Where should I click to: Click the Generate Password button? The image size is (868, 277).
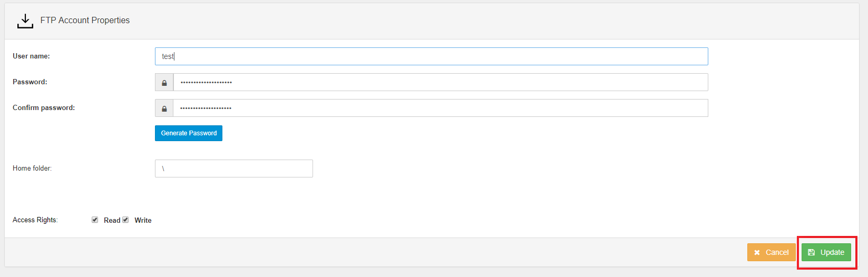coord(189,133)
